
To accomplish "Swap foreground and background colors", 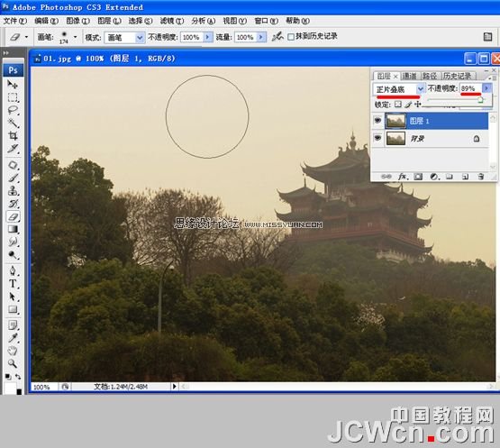I will coord(18,377).
